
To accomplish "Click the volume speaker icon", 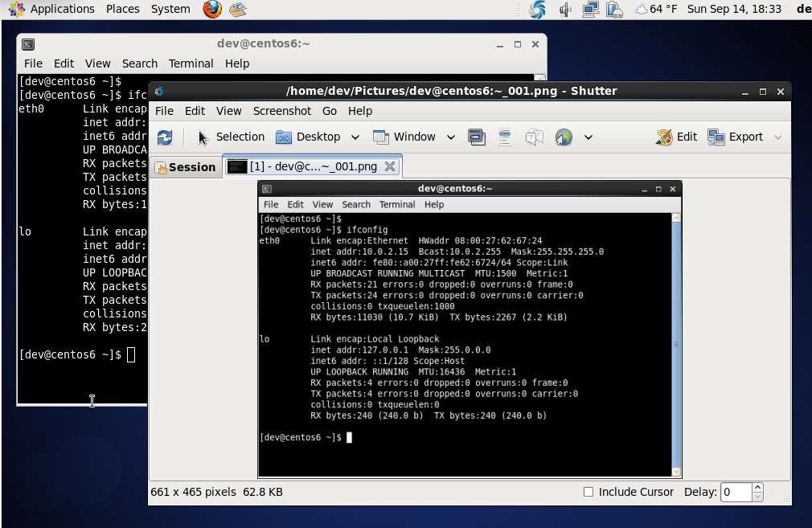I will tap(565, 10).
